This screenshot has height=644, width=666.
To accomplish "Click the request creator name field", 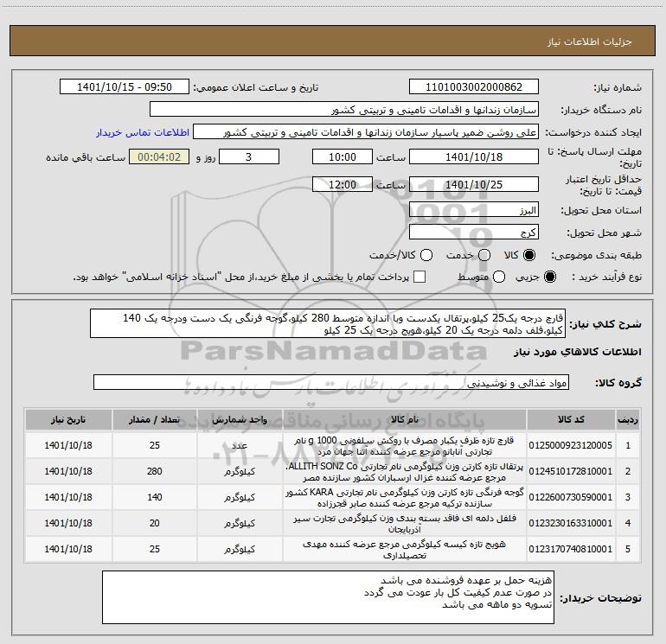I will [366, 132].
